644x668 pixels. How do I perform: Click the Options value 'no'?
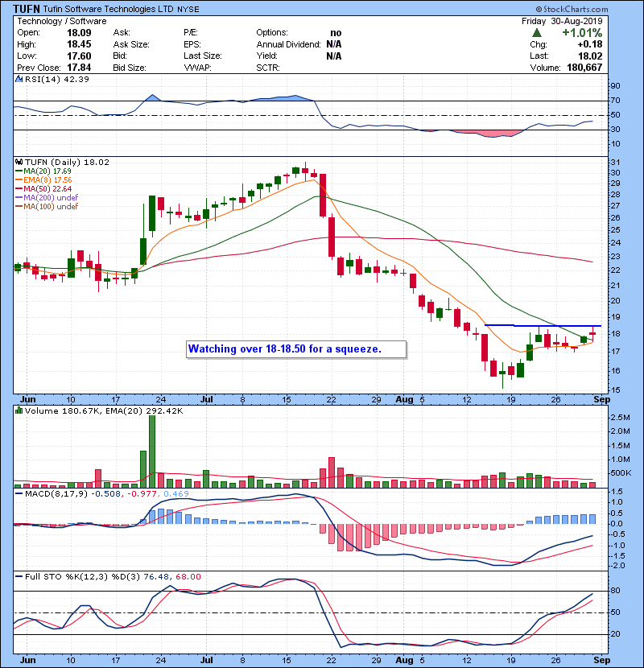click(x=336, y=33)
